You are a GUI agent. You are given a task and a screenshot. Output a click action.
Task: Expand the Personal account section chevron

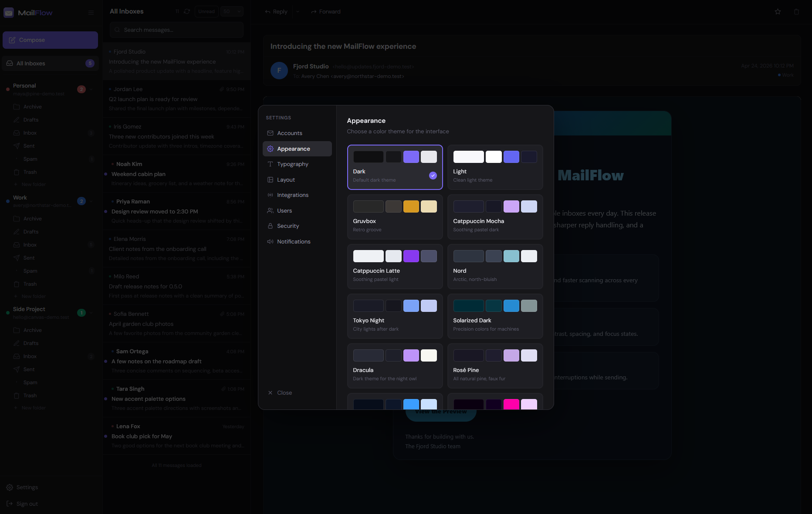click(91, 89)
